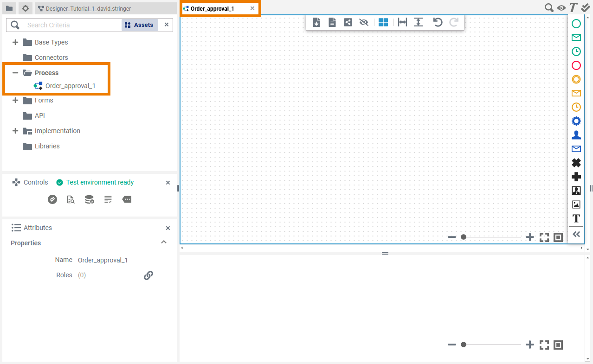
Task: Toggle the Assets filter chip in search
Action: coord(140,25)
